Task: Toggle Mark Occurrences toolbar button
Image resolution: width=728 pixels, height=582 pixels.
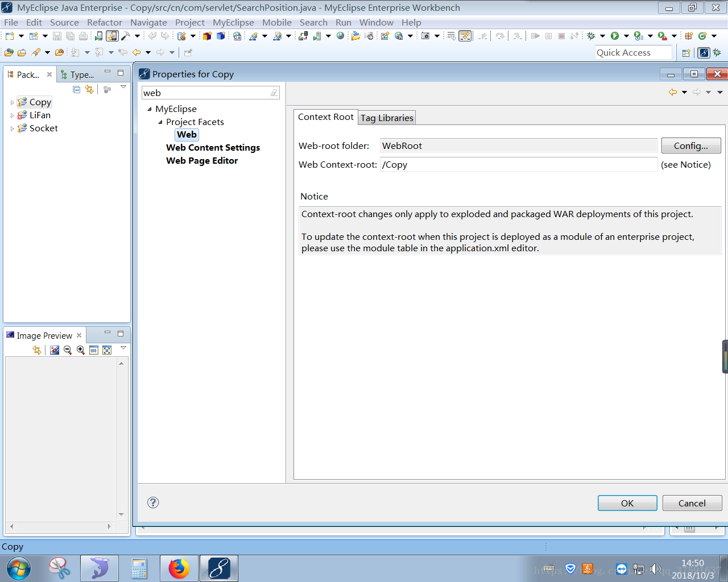Action: [x=465, y=36]
